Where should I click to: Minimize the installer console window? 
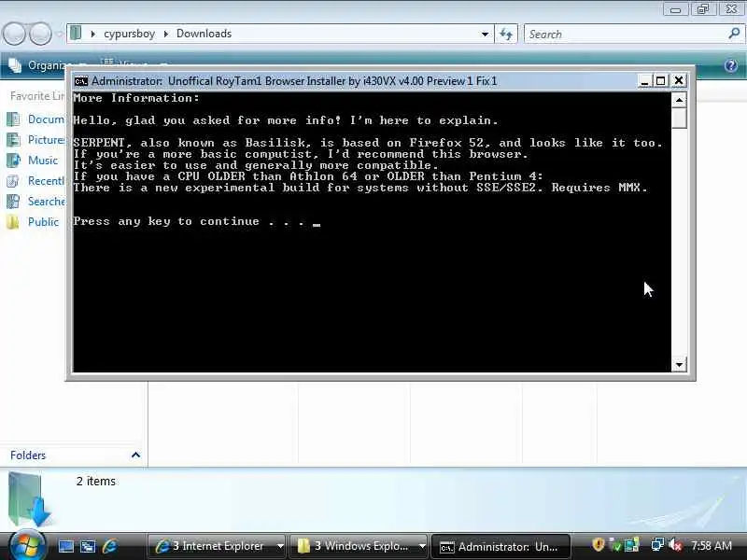pos(644,81)
